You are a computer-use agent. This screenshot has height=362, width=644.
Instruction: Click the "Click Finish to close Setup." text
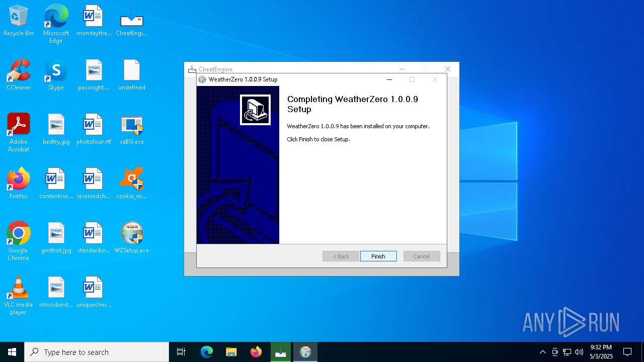318,139
